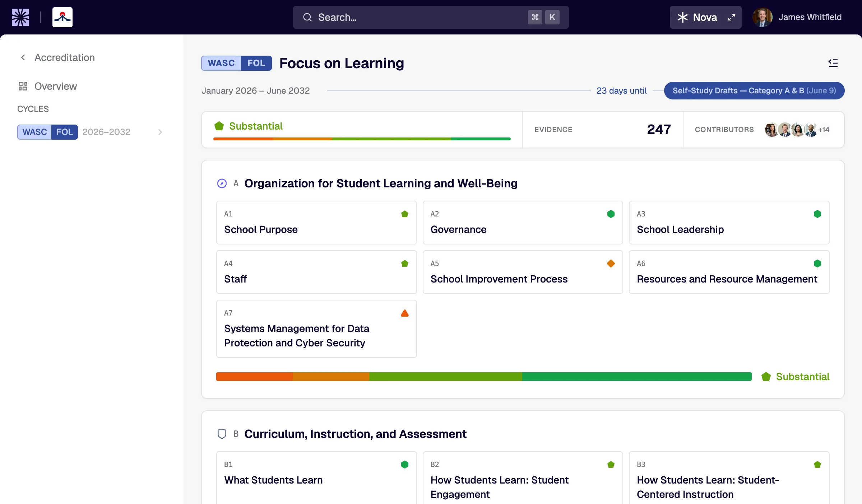
Task: Click A3 School Leadership hexagon status
Action: [817, 214]
